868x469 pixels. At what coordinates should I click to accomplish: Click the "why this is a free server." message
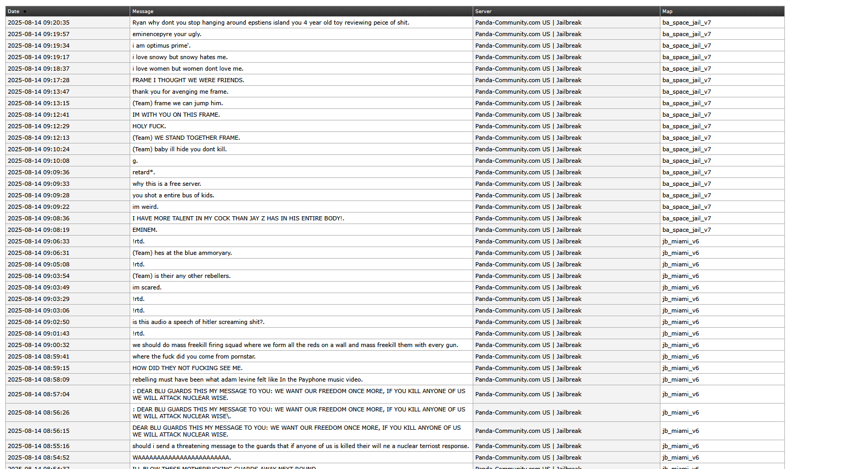(167, 184)
